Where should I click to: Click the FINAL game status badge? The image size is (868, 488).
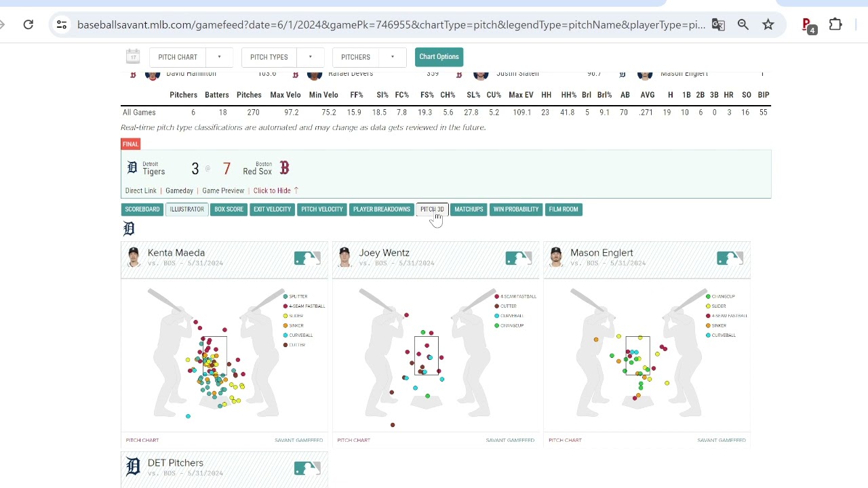pyautogui.click(x=130, y=144)
